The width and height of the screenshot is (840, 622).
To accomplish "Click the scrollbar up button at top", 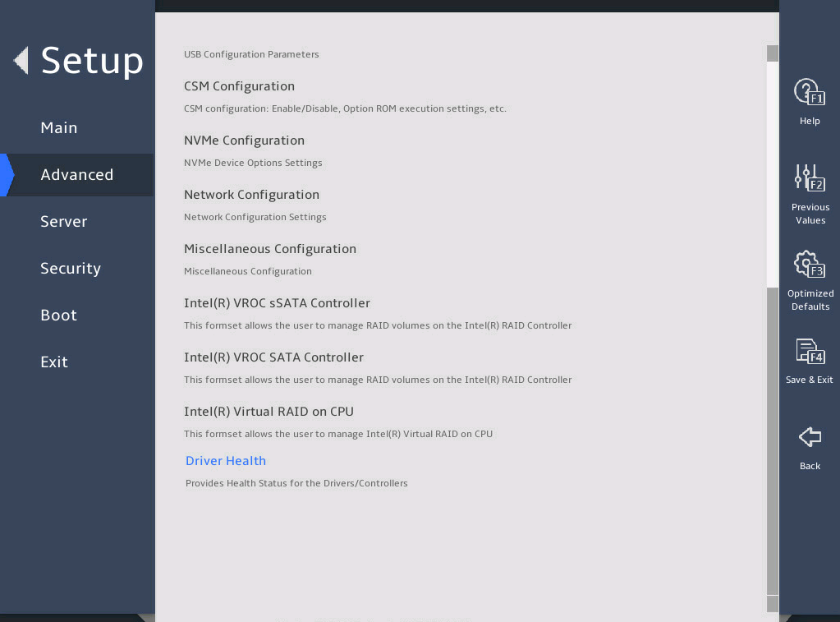I will [x=772, y=53].
